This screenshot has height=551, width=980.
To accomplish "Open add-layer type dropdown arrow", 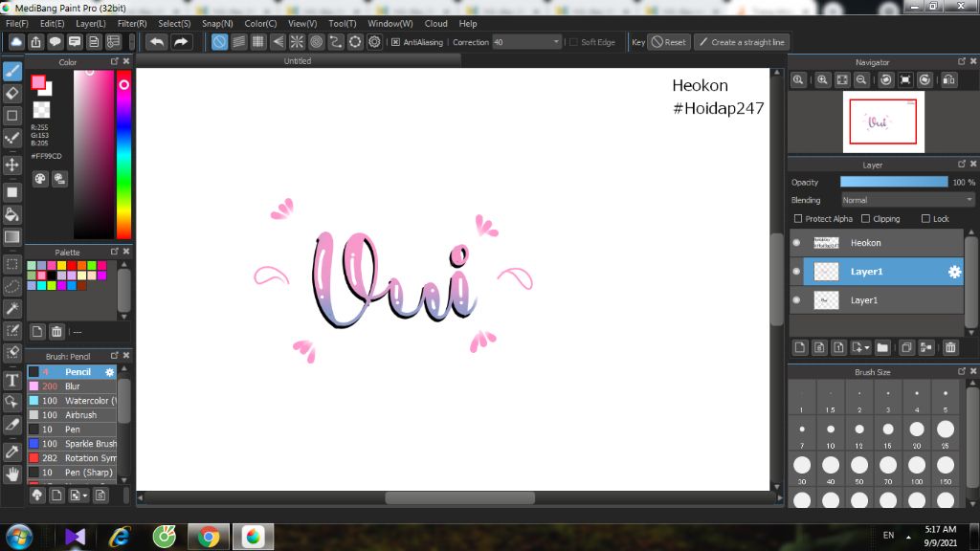I will click(866, 348).
